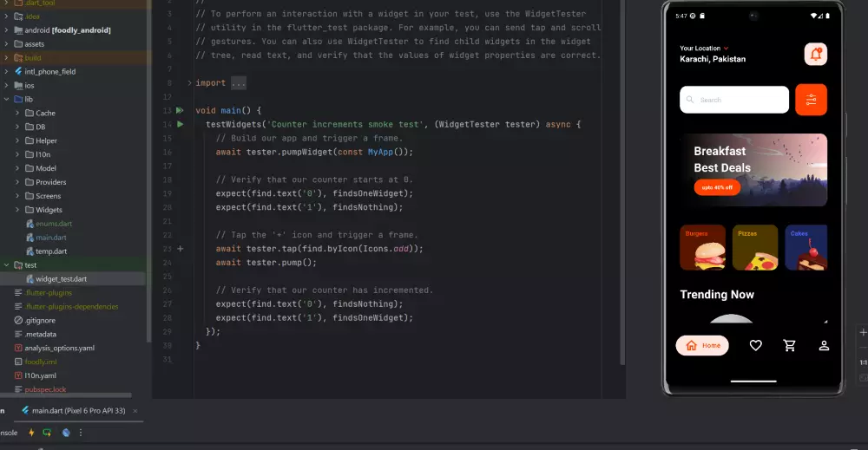This screenshot has height=450, width=868.
Task: Open the profile person tab
Action: pyautogui.click(x=824, y=345)
